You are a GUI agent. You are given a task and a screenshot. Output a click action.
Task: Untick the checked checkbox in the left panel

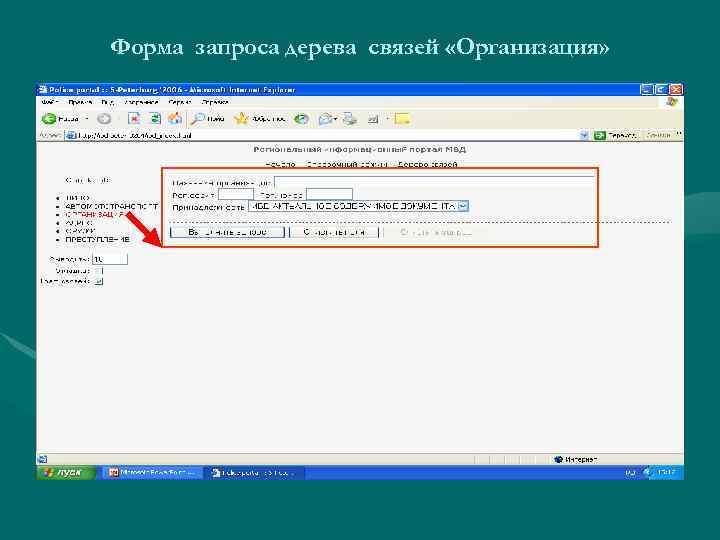tap(99, 281)
